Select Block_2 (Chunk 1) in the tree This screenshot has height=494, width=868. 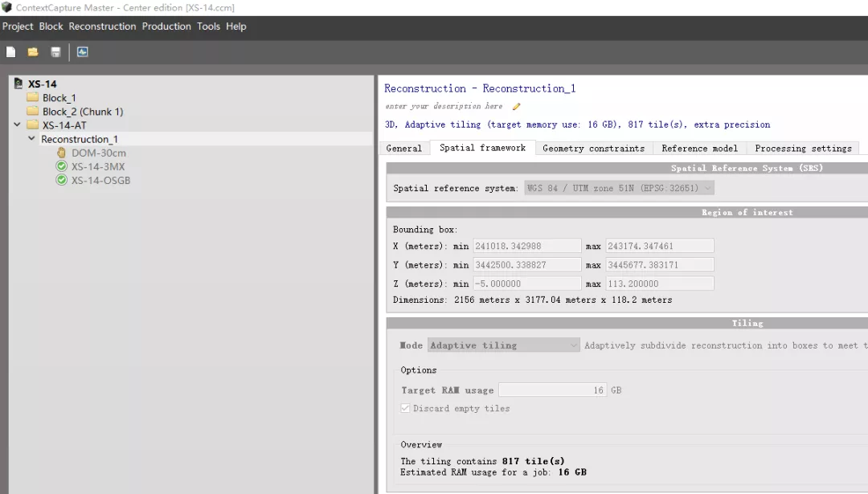(x=83, y=112)
